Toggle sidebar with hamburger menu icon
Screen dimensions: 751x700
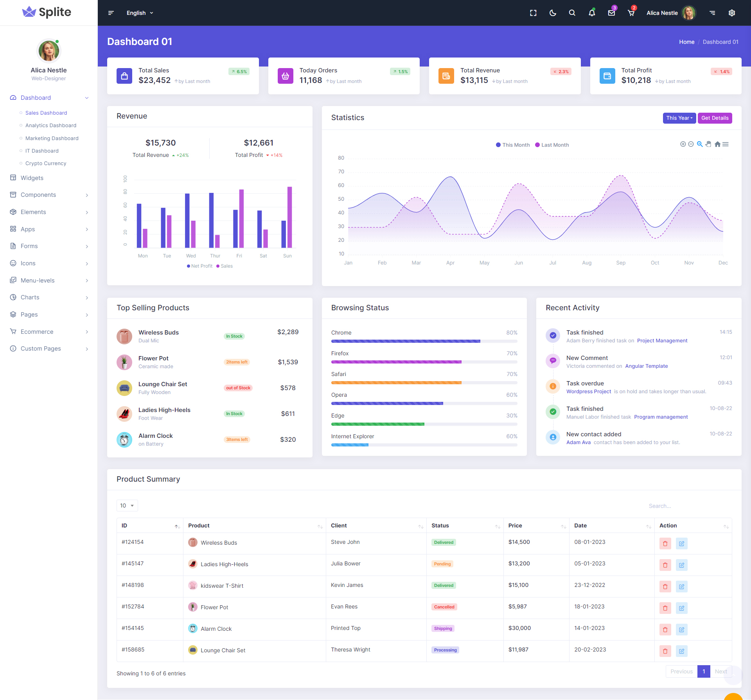111,13
